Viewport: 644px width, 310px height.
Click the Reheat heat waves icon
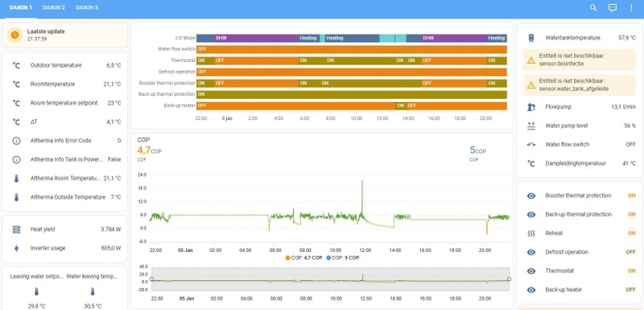click(531, 234)
